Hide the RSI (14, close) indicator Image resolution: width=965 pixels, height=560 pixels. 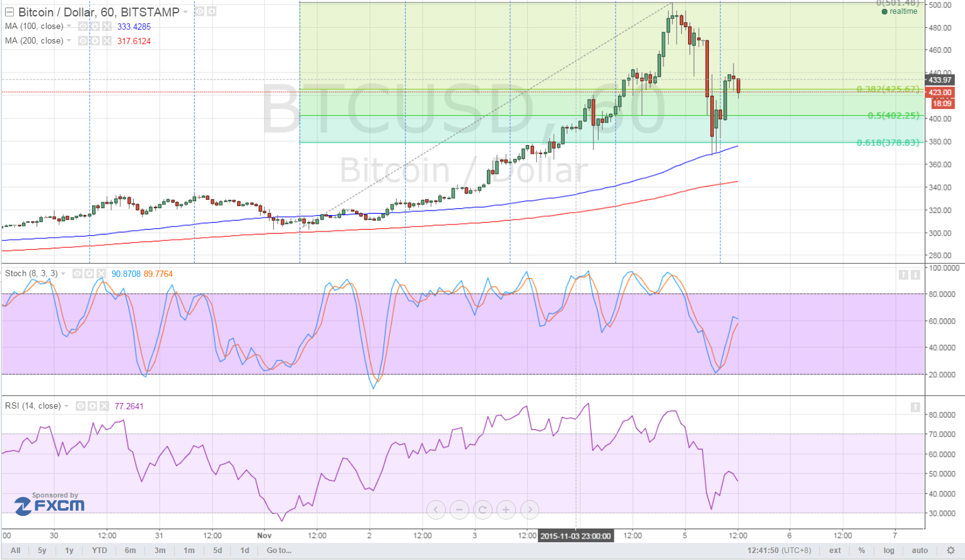click(x=80, y=406)
